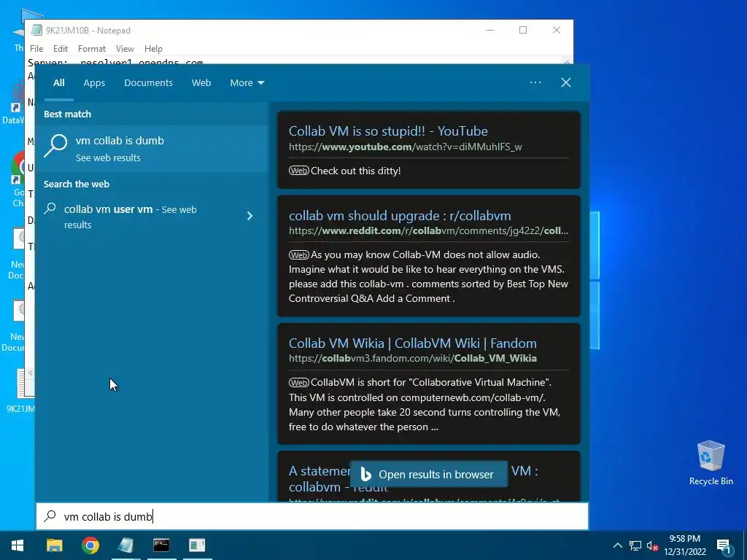The image size is (747, 560).
Task: Open Notepad Format menu
Action: coord(91,49)
